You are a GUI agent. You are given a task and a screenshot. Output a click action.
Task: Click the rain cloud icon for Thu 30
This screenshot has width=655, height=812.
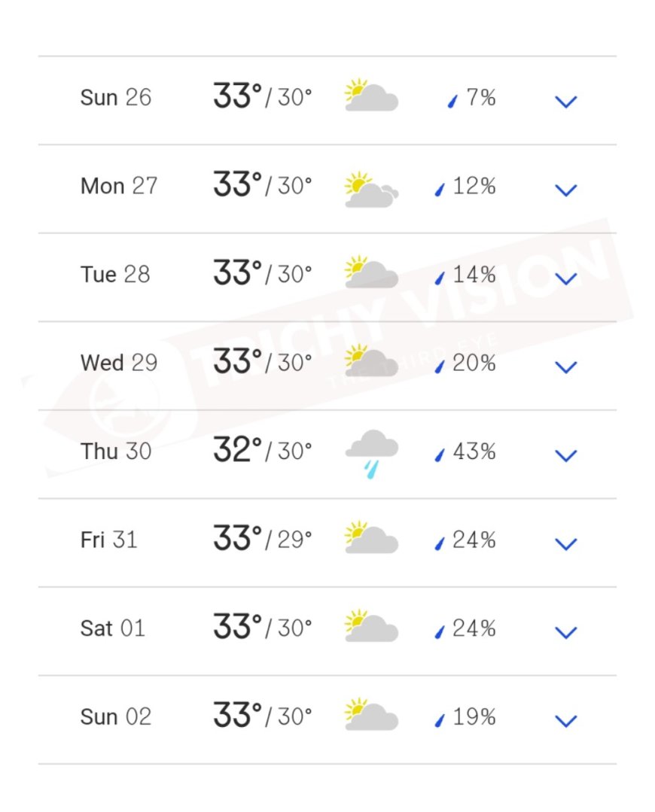(370, 453)
